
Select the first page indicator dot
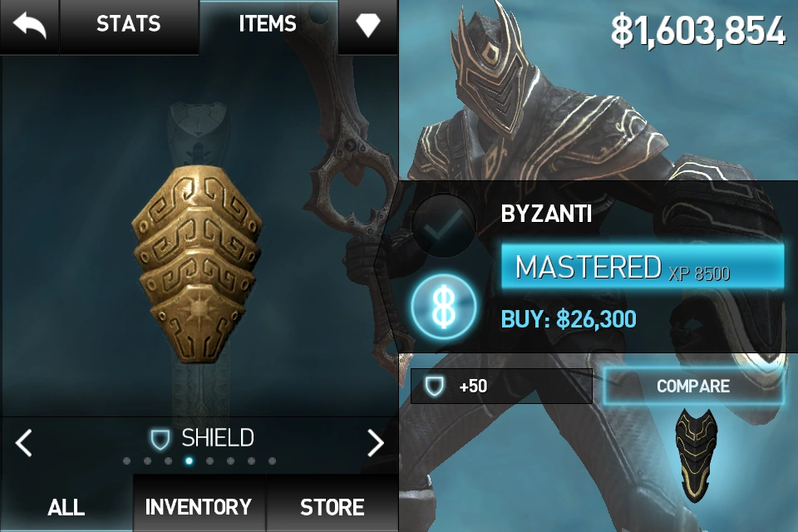click(x=126, y=461)
